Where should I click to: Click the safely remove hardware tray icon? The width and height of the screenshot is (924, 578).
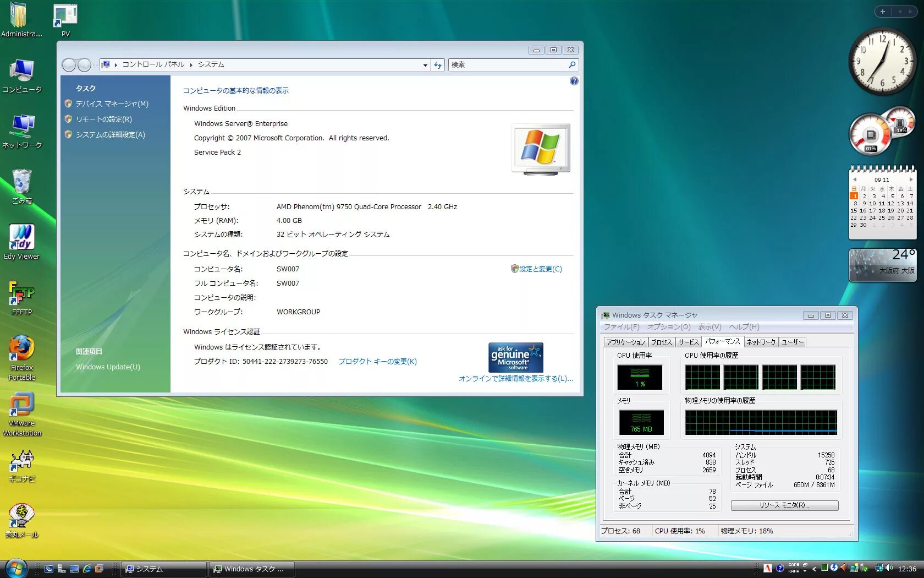click(x=864, y=568)
